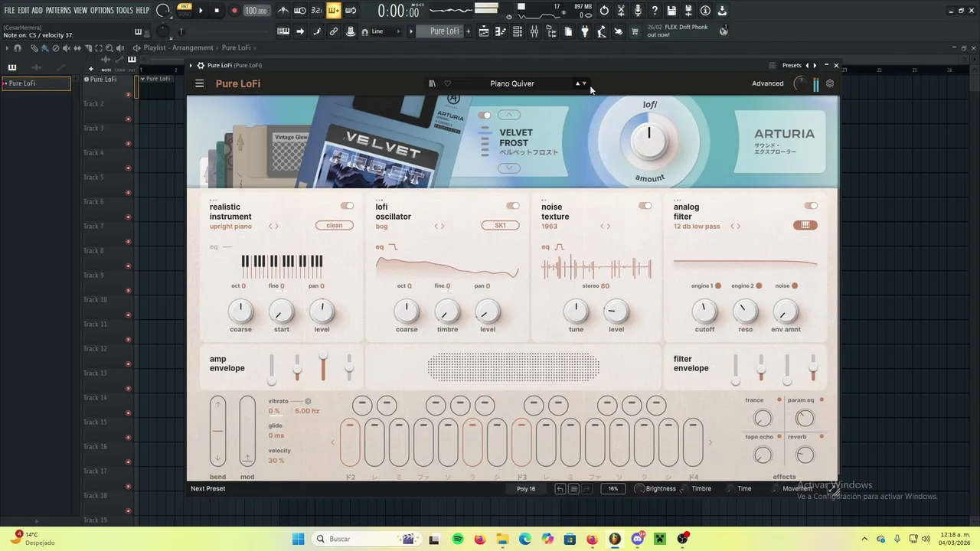Open the shopping cart content library icon
Viewport: 980px width, 551px height.
tap(635, 31)
